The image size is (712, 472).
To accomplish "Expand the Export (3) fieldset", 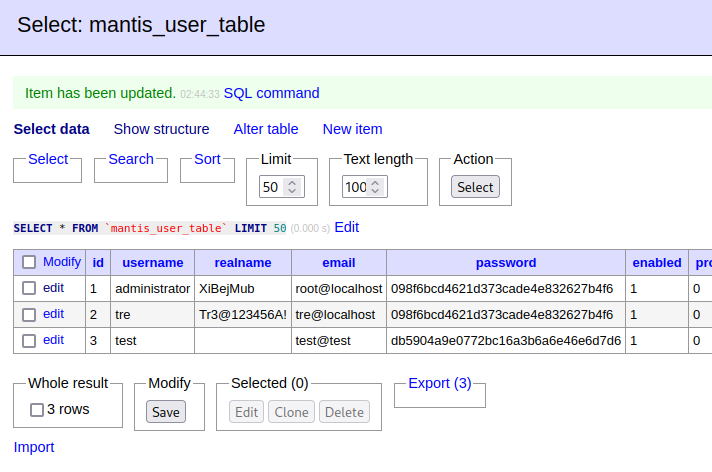I will [440, 383].
